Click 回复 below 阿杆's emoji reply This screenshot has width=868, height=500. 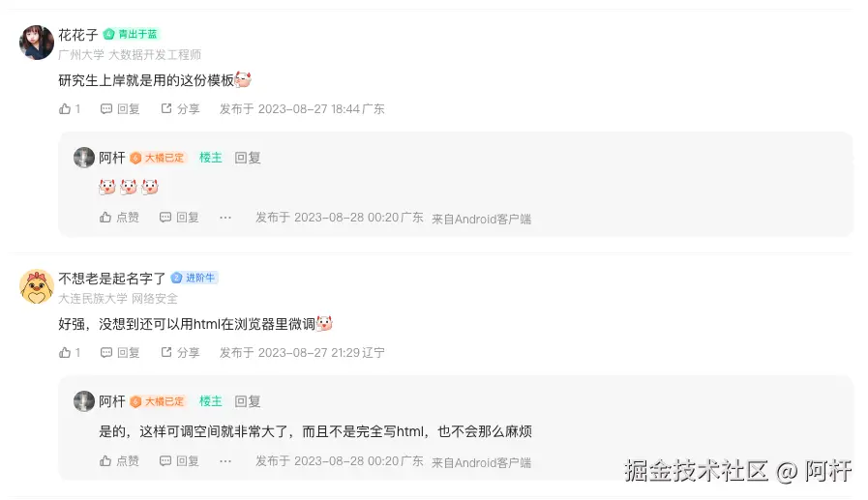pos(179,218)
